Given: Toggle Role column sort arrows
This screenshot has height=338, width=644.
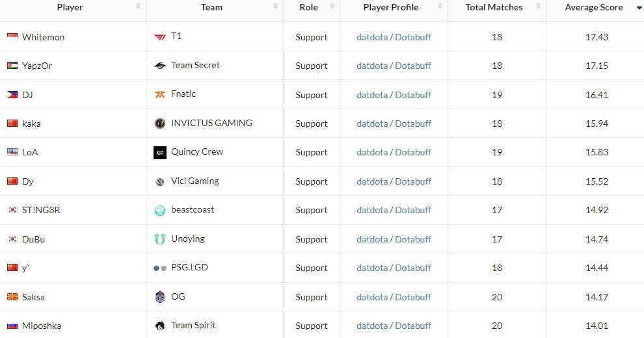Looking at the screenshot, I should click(x=332, y=6).
